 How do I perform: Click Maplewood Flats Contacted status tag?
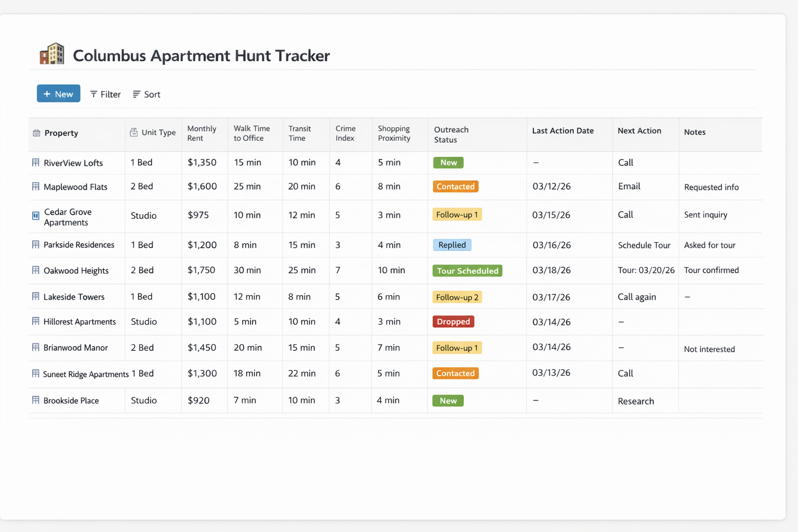pos(456,187)
